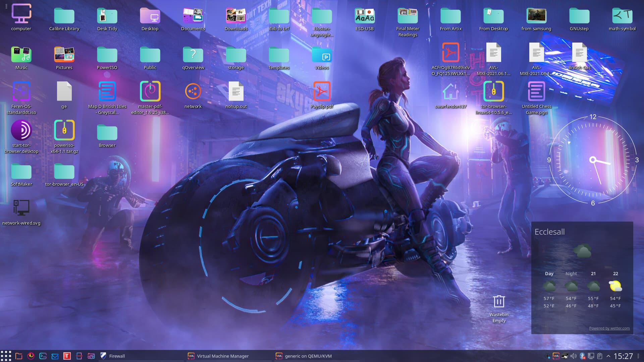Launch start-tor-browser.desktop
The image size is (644, 362).
click(21, 137)
